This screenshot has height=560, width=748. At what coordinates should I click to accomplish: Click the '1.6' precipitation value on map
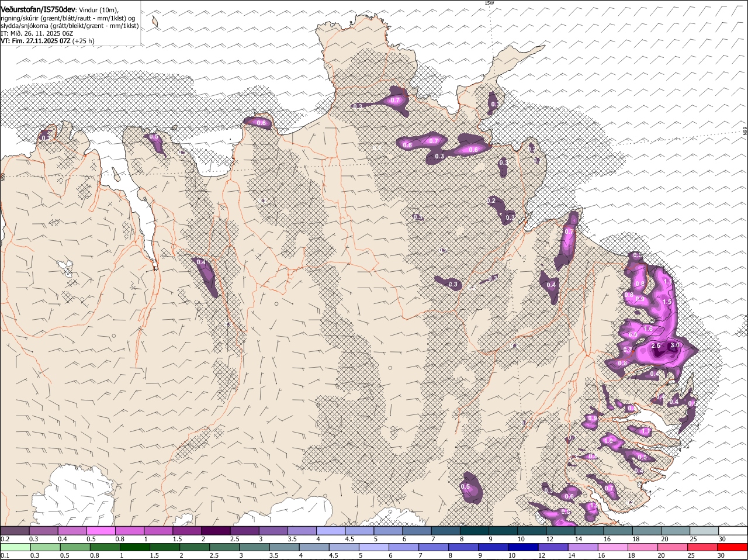point(647,329)
